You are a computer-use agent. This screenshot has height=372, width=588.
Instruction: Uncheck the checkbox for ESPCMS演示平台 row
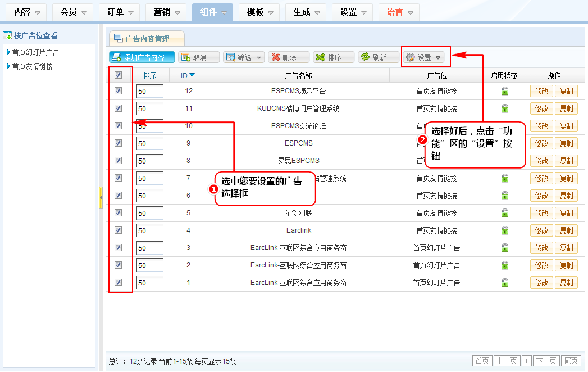click(x=118, y=91)
